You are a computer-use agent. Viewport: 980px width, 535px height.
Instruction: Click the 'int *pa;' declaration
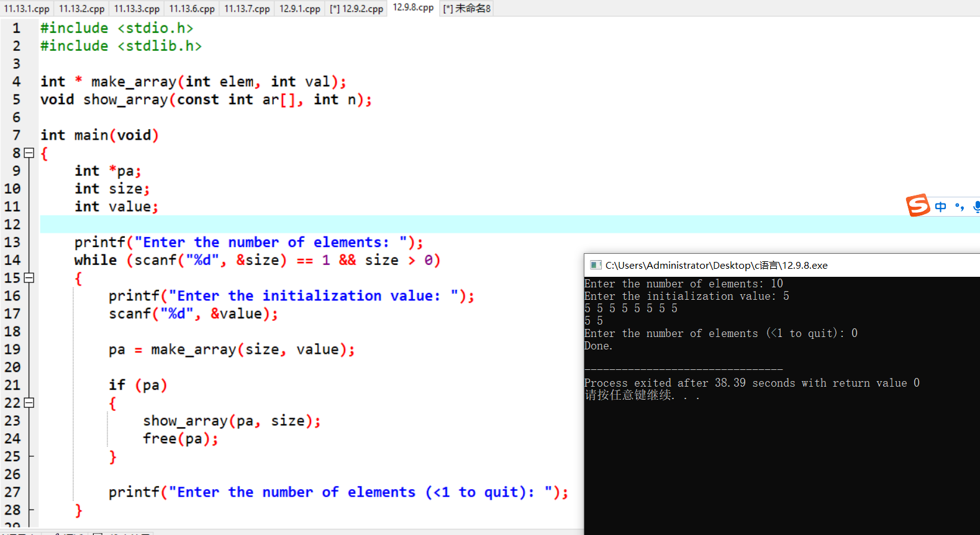click(x=108, y=171)
